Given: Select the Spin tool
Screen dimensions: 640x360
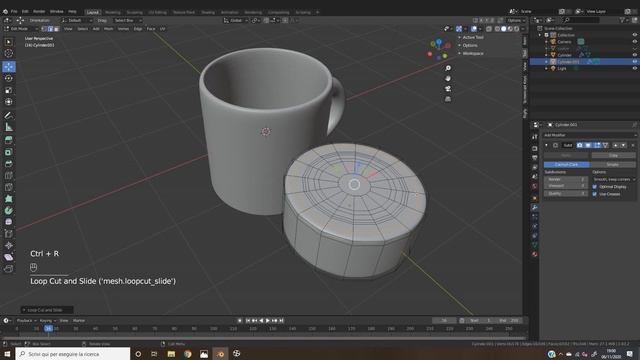Looking at the screenshot, I should pyautogui.click(x=9, y=211).
